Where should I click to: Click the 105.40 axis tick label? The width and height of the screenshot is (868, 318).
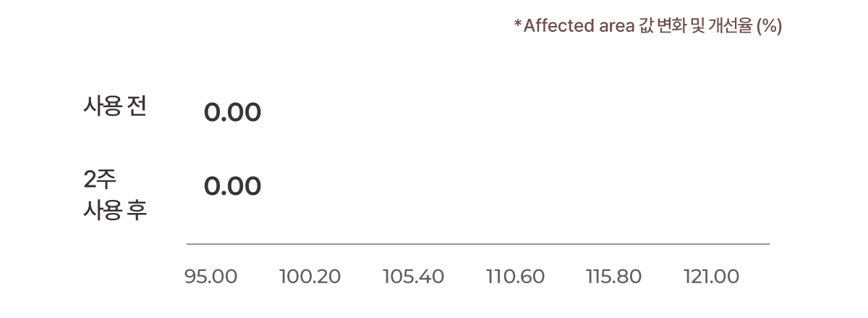(413, 277)
